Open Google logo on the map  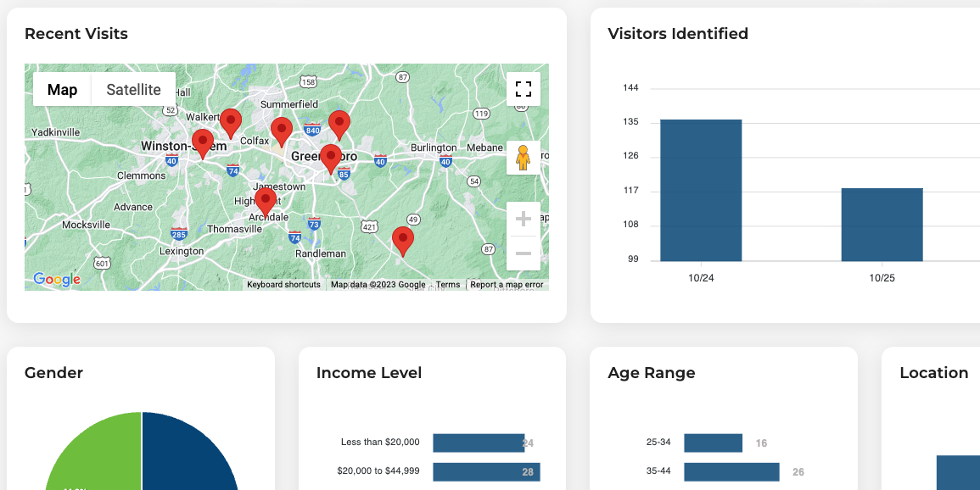click(56, 279)
